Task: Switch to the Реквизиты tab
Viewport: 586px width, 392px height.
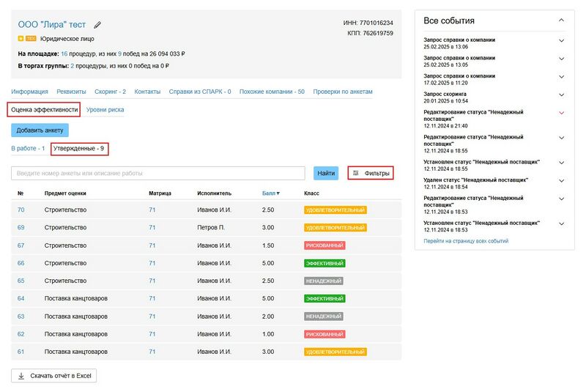Action: pyautogui.click(x=71, y=92)
